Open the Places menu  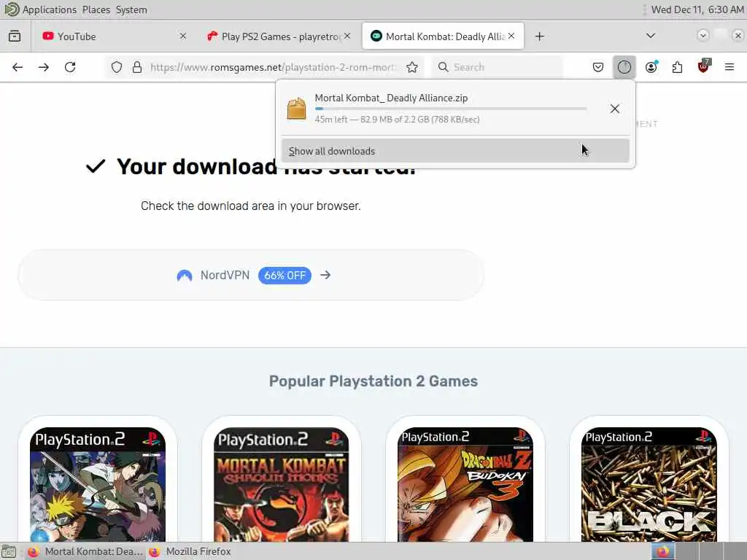pyautogui.click(x=96, y=9)
